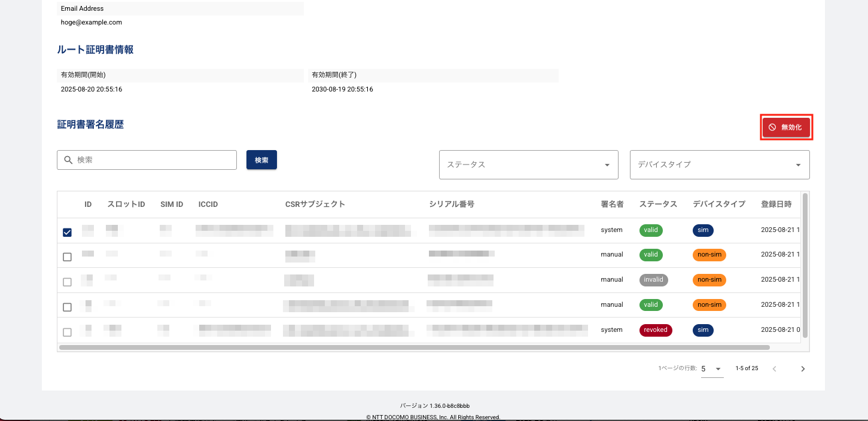Click the red 無効化 button
This screenshot has width=868, height=421.
786,127
